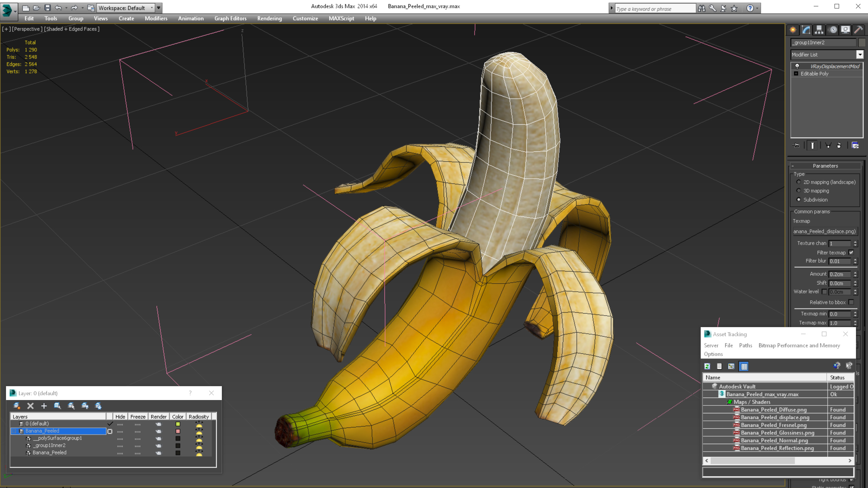868x488 pixels.
Task: Open Paths menu in Asset Tracking
Action: point(745,345)
